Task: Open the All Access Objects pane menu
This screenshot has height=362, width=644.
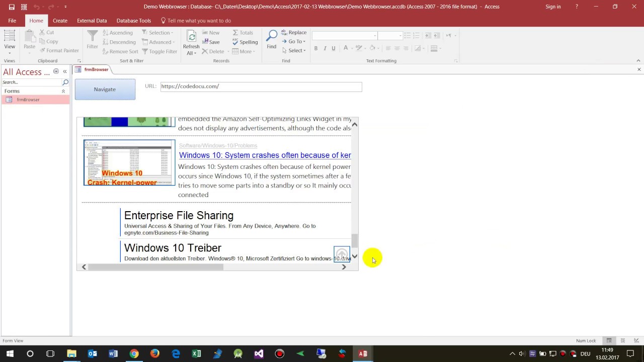Action: pos(56,71)
